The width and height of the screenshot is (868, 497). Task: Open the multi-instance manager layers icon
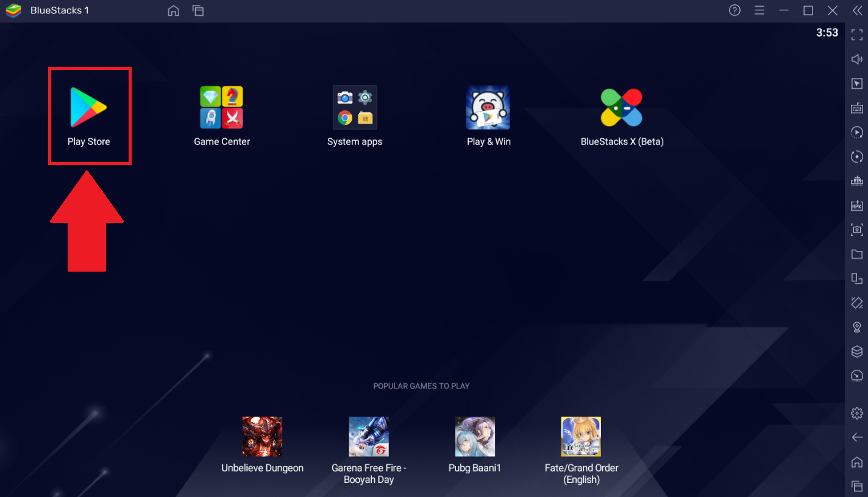point(857,351)
